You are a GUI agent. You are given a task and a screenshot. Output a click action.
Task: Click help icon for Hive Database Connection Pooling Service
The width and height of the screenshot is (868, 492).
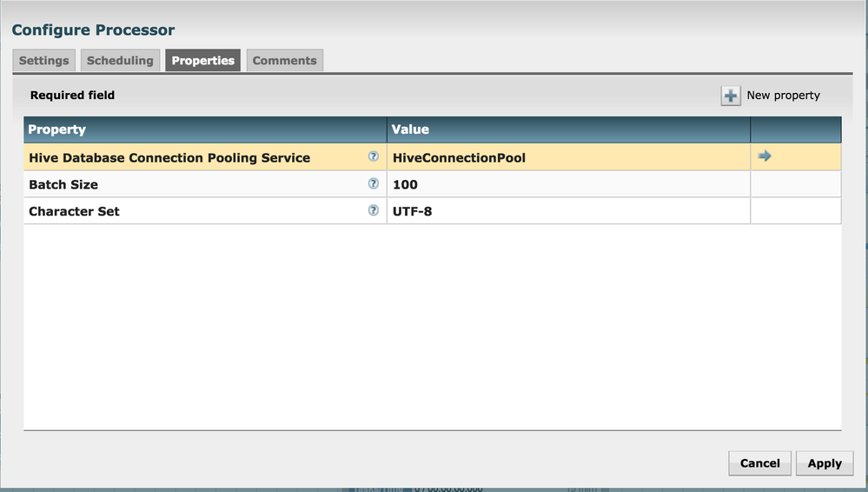click(374, 157)
